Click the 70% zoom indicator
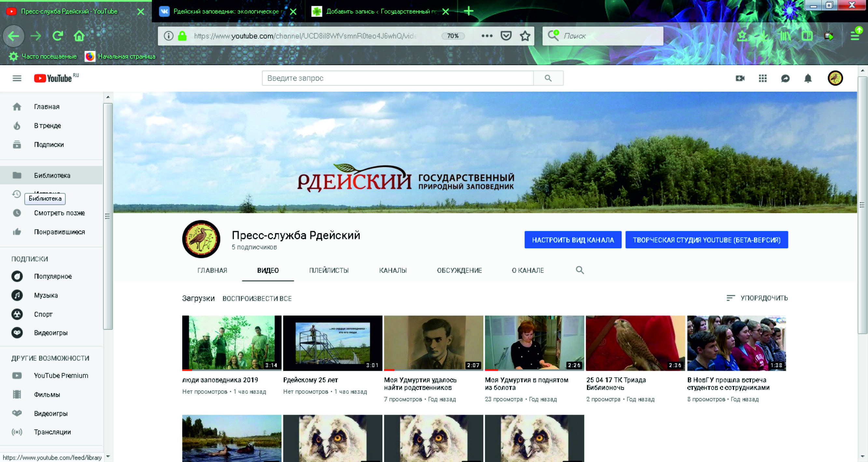Image resolution: width=868 pixels, height=462 pixels. 453,36
